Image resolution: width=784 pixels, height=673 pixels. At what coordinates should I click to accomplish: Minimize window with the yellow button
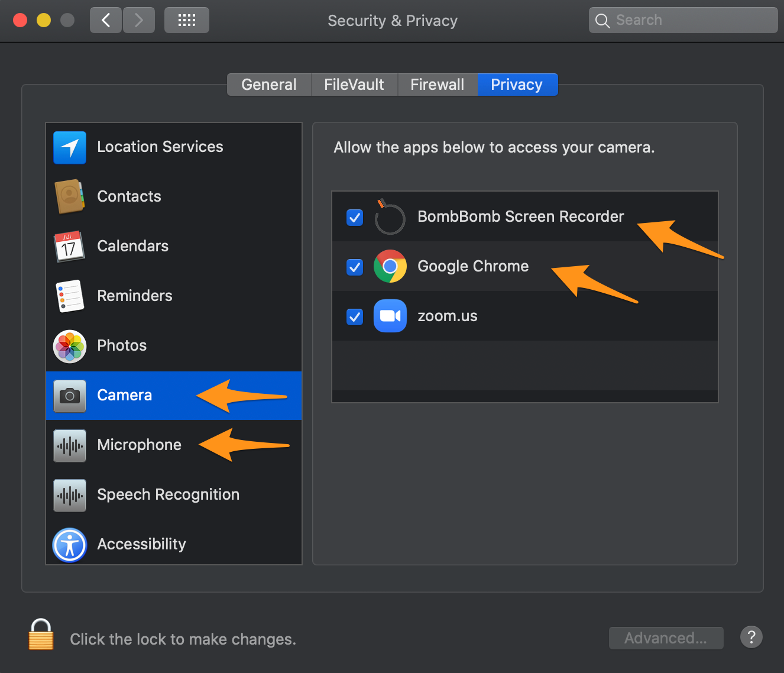(x=44, y=20)
